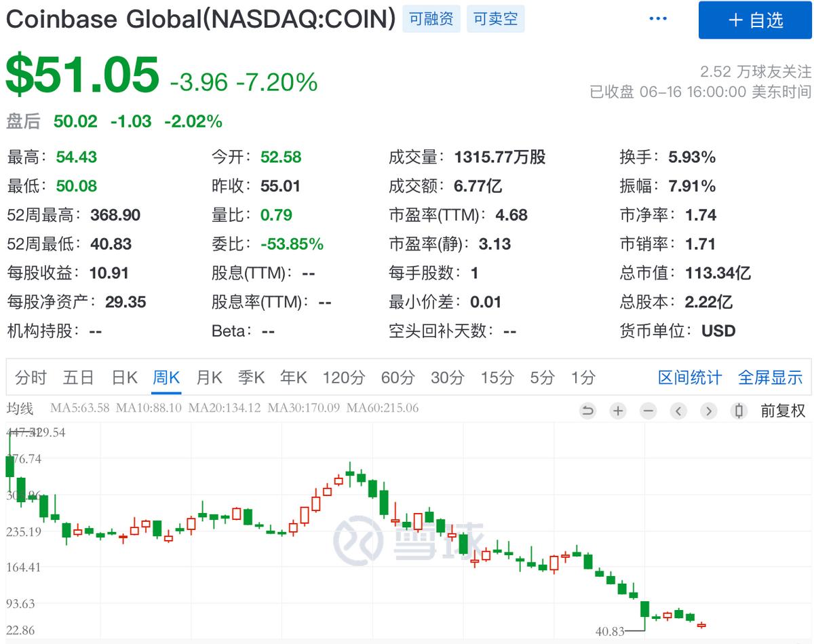Click the candlestick chart style icon

coord(739,411)
